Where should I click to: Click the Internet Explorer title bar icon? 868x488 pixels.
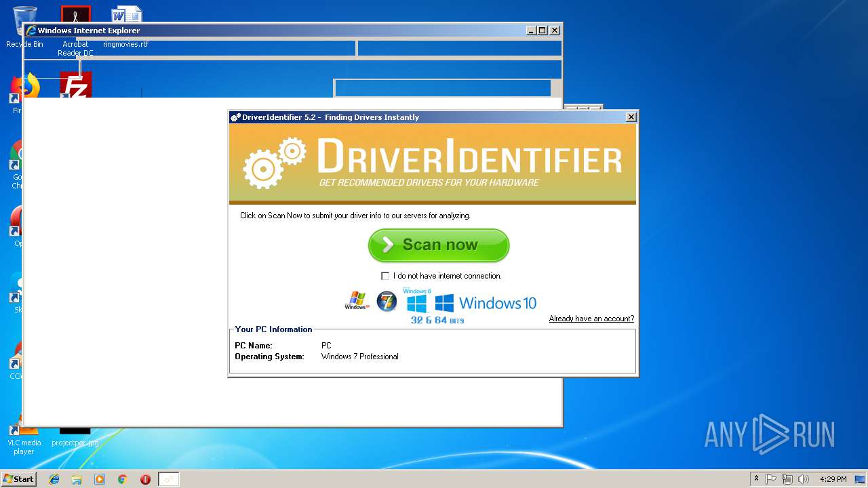(x=31, y=30)
